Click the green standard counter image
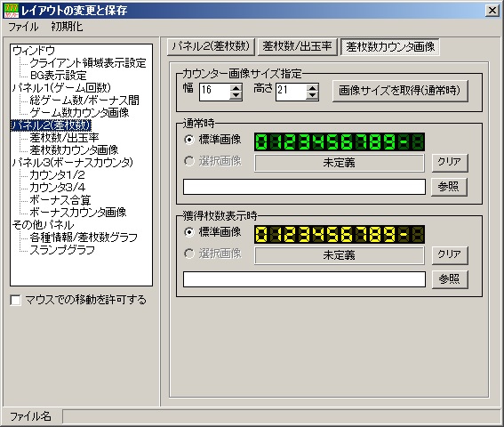This screenshot has height=427, width=504. click(340, 142)
